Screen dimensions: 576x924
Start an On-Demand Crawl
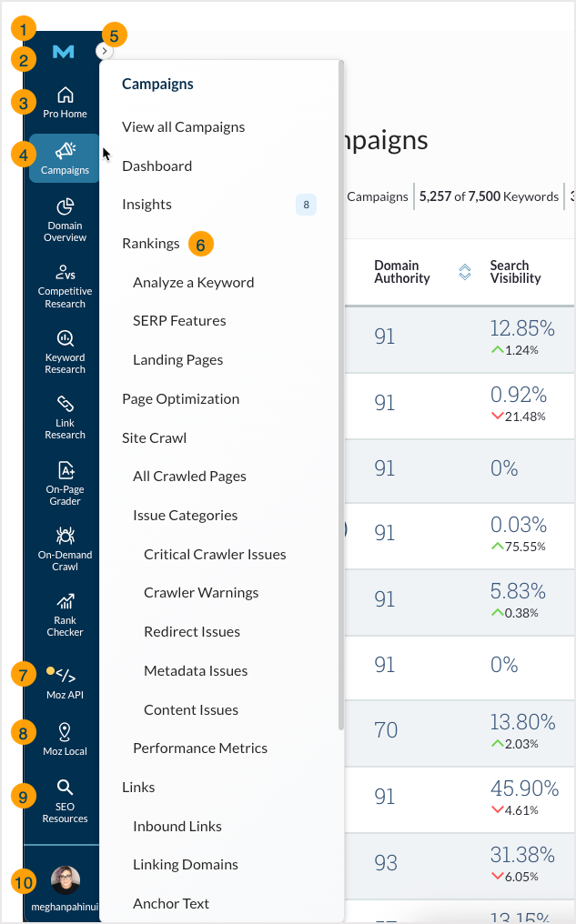tap(65, 547)
